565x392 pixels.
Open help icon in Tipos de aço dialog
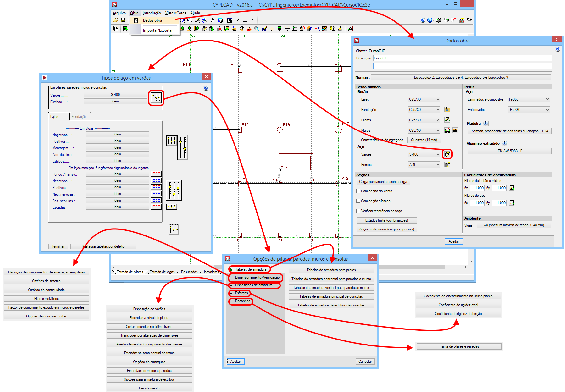click(x=206, y=88)
